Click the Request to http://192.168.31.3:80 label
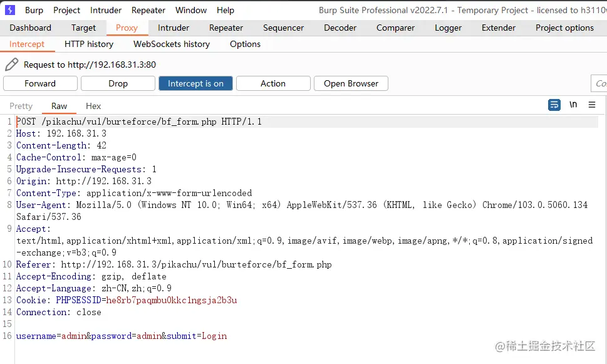 coord(90,65)
